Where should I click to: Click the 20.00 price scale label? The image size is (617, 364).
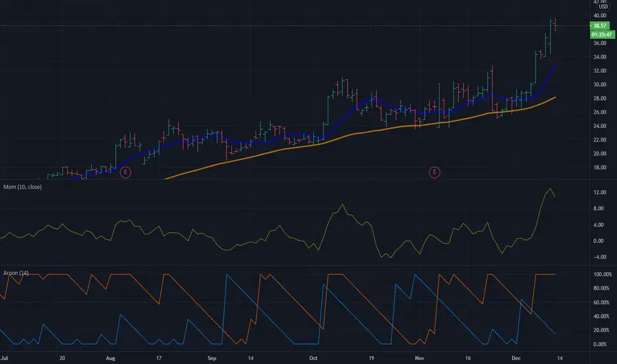pyautogui.click(x=600, y=154)
